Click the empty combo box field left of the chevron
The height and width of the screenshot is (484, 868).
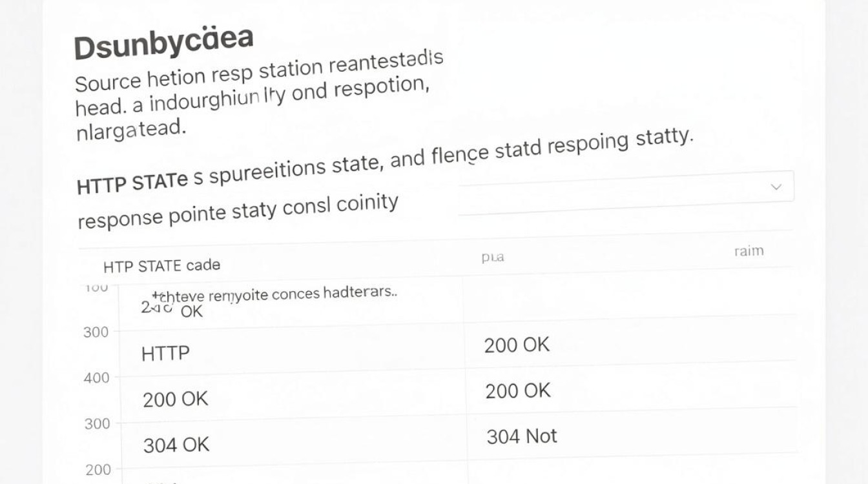pyautogui.click(x=626, y=192)
